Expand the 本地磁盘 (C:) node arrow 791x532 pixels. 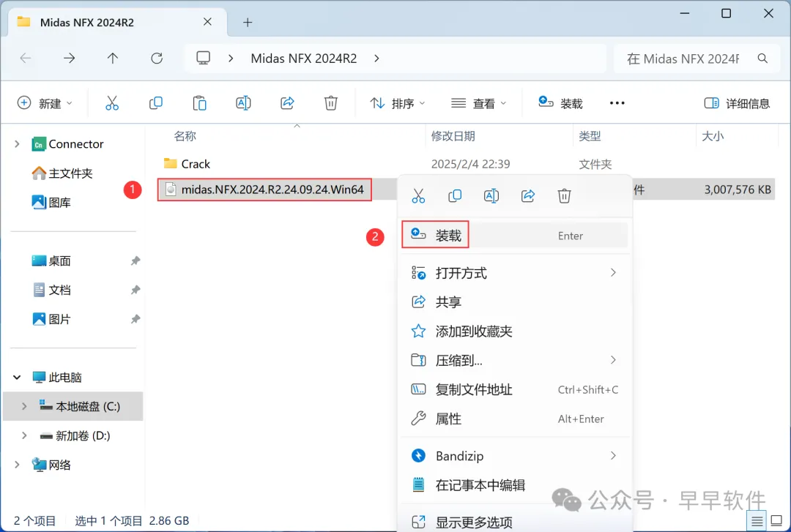click(23, 406)
